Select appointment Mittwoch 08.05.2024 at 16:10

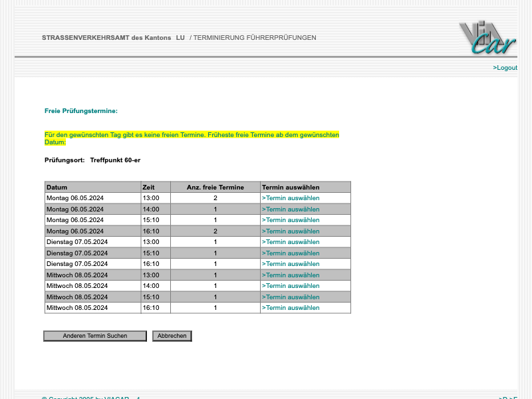[291, 308]
